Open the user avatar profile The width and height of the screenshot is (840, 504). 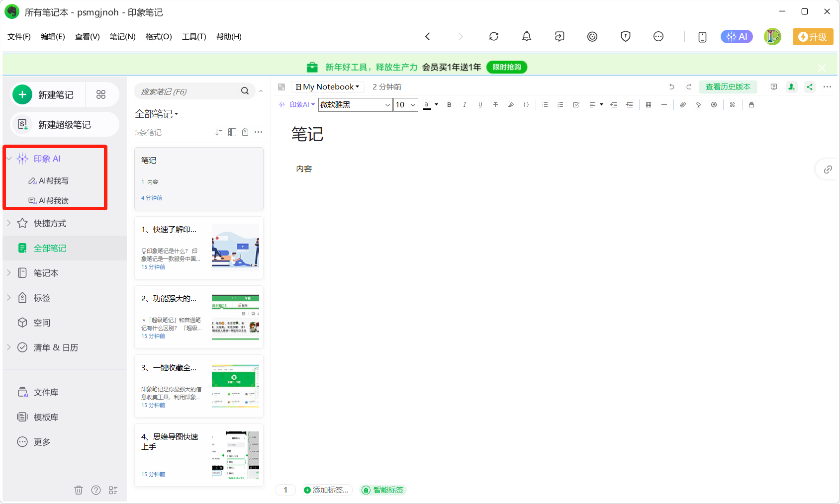click(x=772, y=36)
